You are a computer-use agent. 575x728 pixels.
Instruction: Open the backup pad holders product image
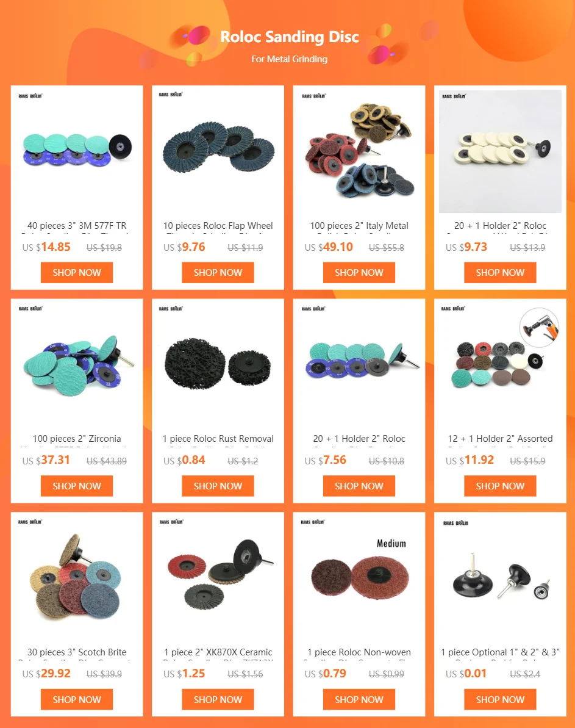500,578
